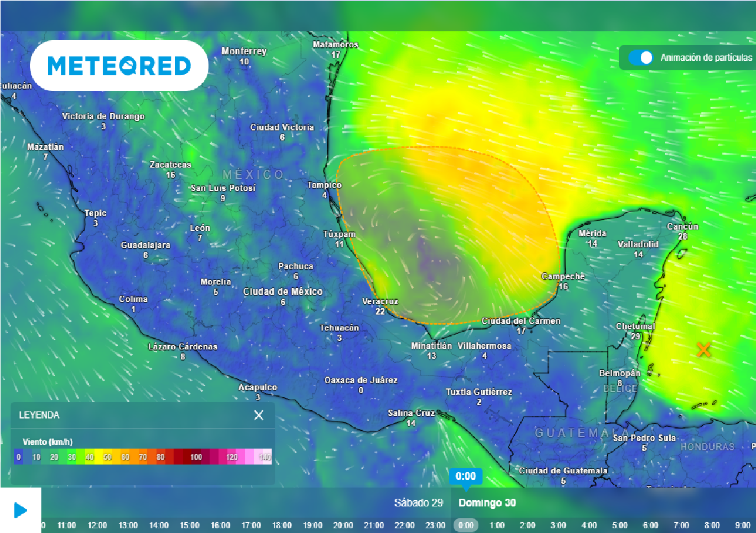The image size is (756, 533).
Task: Click the Monterrey city label
Action: pos(244,51)
